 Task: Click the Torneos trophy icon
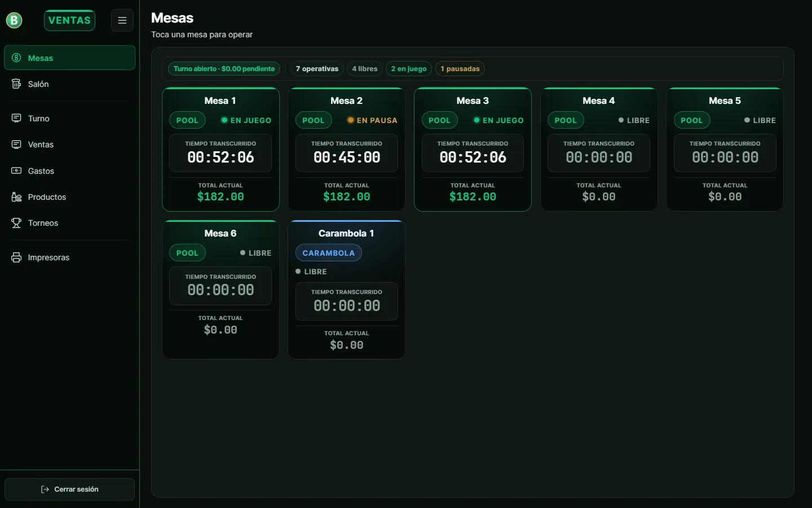16,222
